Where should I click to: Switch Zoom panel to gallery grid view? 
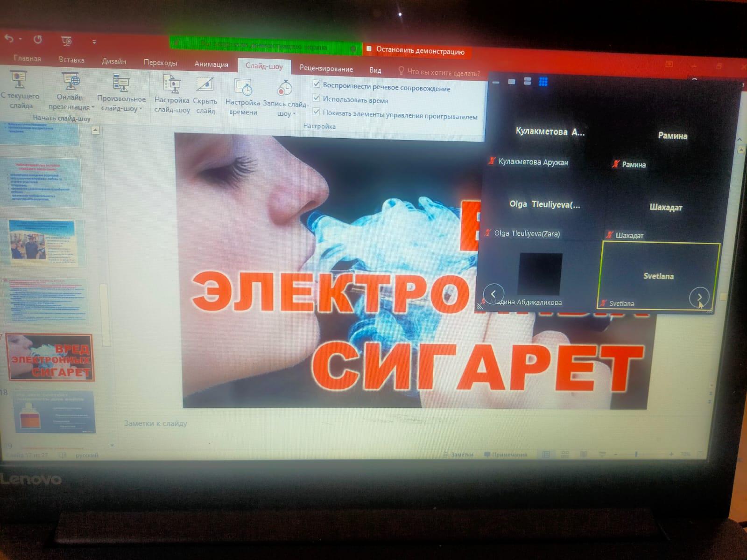pyautogui.click(x=543, y=82)
